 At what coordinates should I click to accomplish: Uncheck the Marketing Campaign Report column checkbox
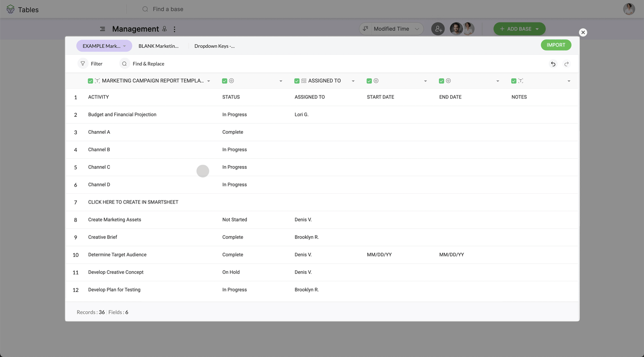click(90, 81)
